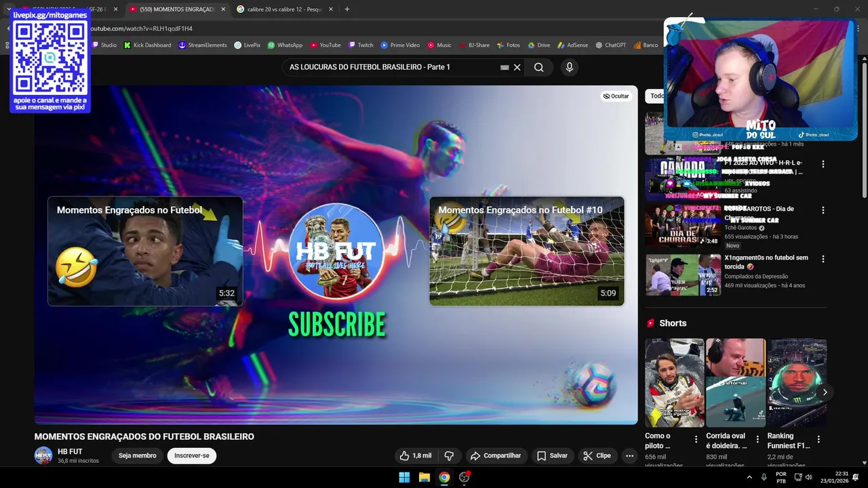Open the WhatsApp bookmark
Screen dimensions: 868x488
(285, 45)
